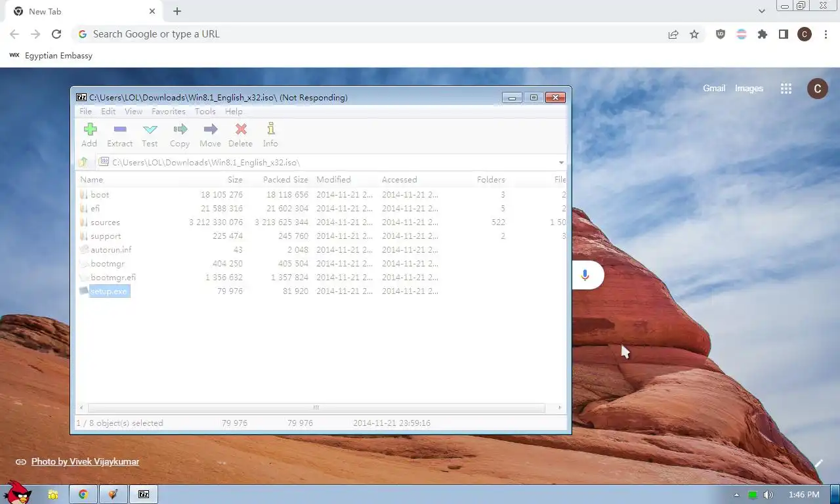
Task: Open Photo by Vivek Vijaykumar link
Action: tap(85, 461)
